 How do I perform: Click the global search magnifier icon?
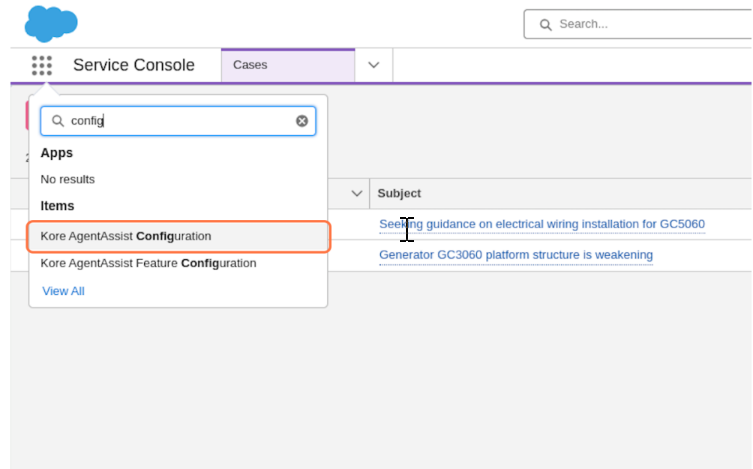pos(545,24)
